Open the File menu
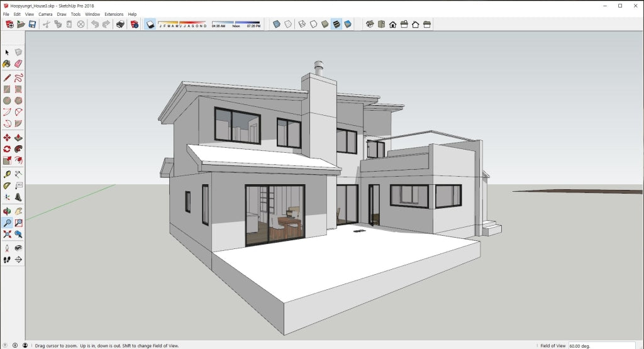Screen dimensions: 644x349 pos(6,14)
